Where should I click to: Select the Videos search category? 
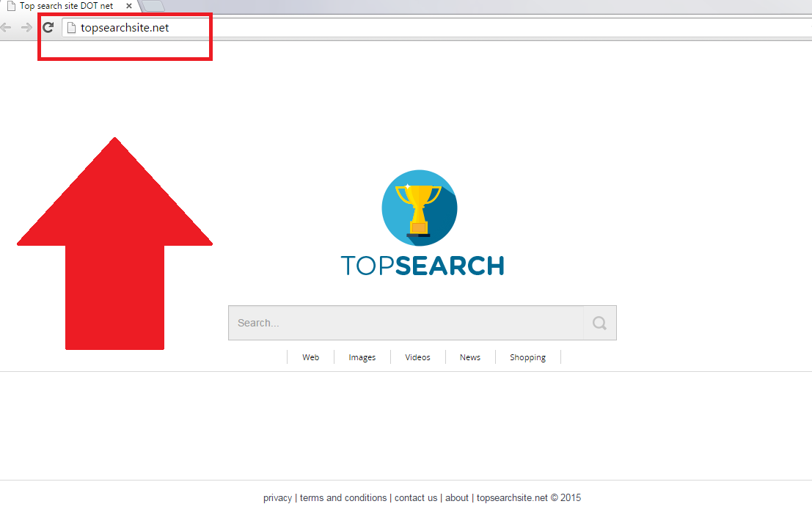[417, 357]
